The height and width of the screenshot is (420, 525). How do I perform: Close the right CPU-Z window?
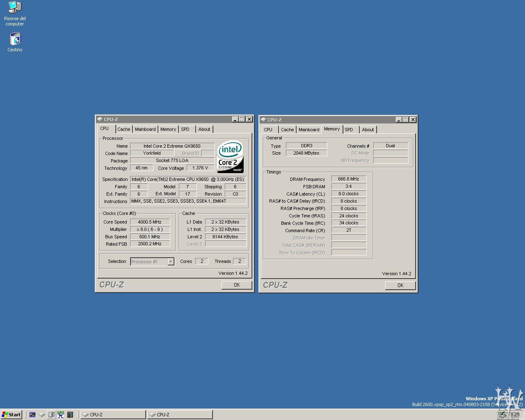click(413, 120)
